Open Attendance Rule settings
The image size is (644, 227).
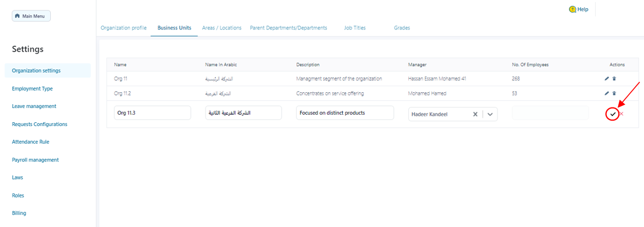tap(31, 142)
